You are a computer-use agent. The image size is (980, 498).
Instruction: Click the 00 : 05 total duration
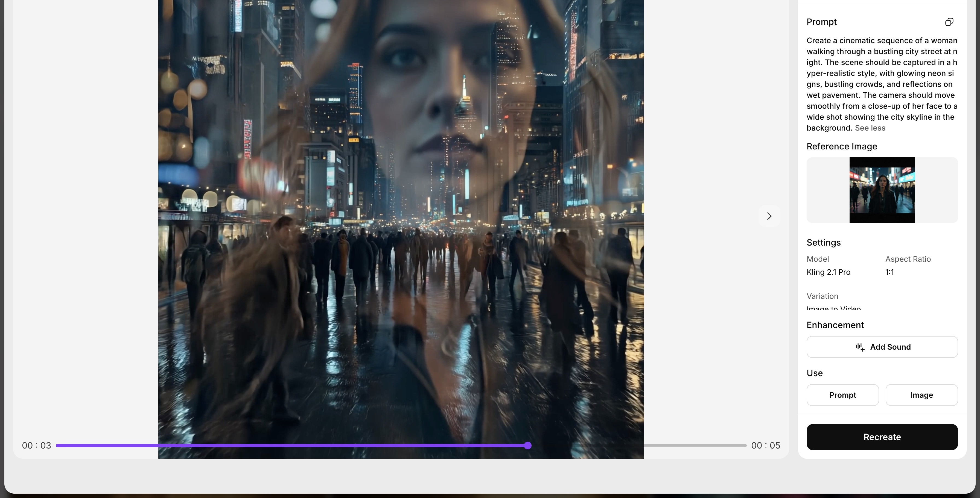[765, 446]
